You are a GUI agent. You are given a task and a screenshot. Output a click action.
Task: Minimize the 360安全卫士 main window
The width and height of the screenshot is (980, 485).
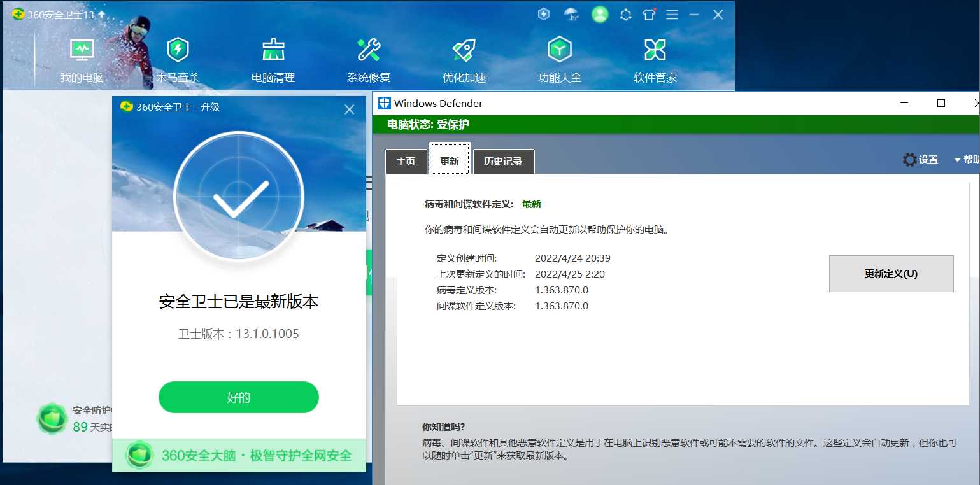tap(695, 14)
